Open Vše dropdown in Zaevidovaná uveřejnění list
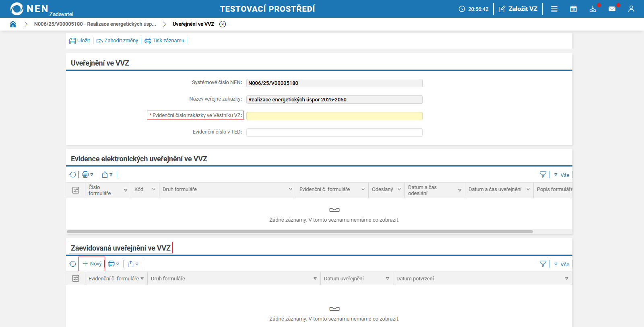 click(x=562, y=264)
